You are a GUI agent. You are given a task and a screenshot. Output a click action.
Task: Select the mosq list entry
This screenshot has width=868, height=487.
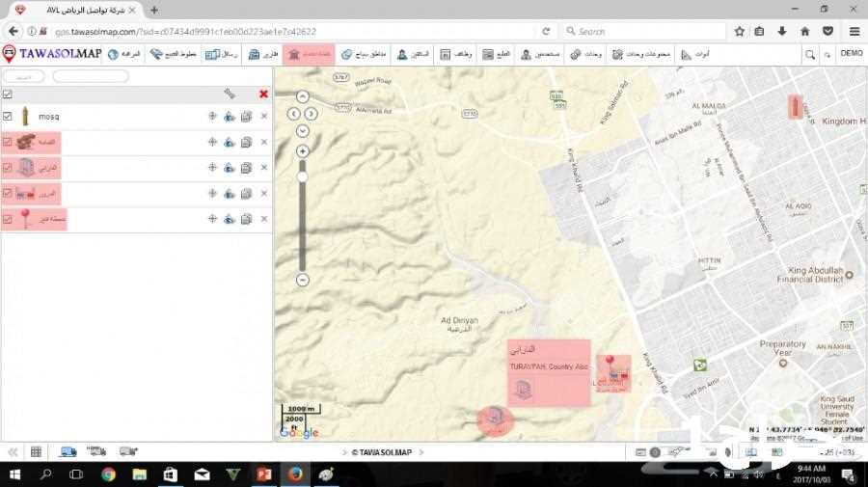[x=49, y=117]
